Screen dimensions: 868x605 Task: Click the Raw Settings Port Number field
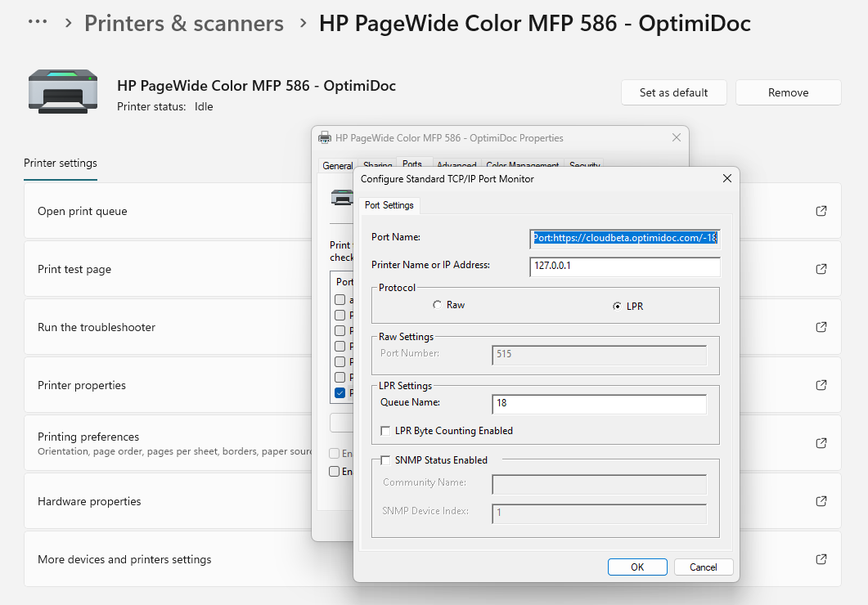[x=599, y=355]
